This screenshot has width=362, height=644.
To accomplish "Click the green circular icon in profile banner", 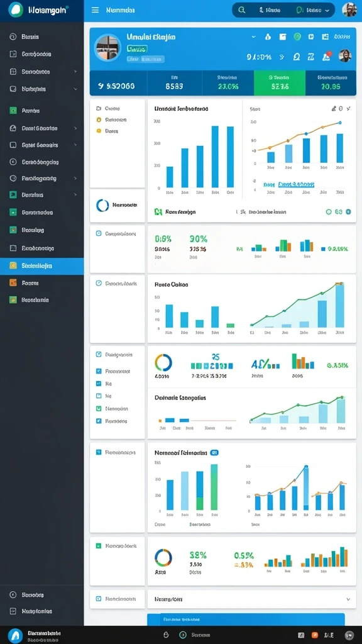I will click(x=297, y=37).
